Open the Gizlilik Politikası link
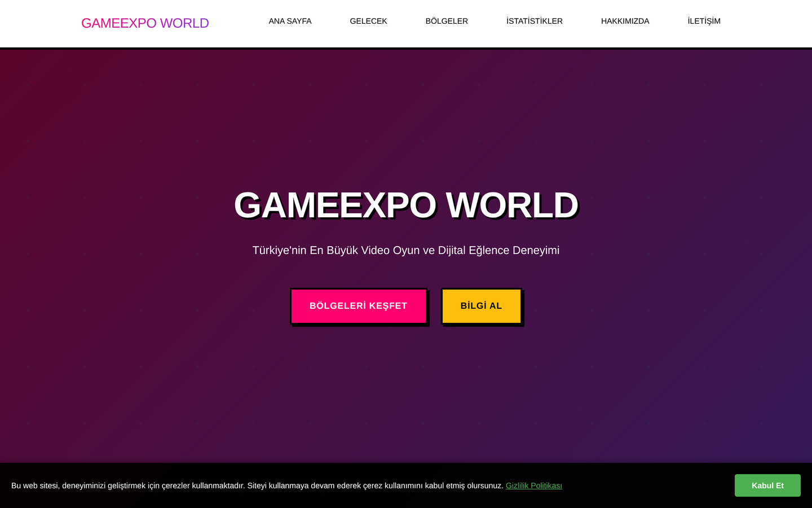This screenshot has height=508, width=812. point(534,485)
